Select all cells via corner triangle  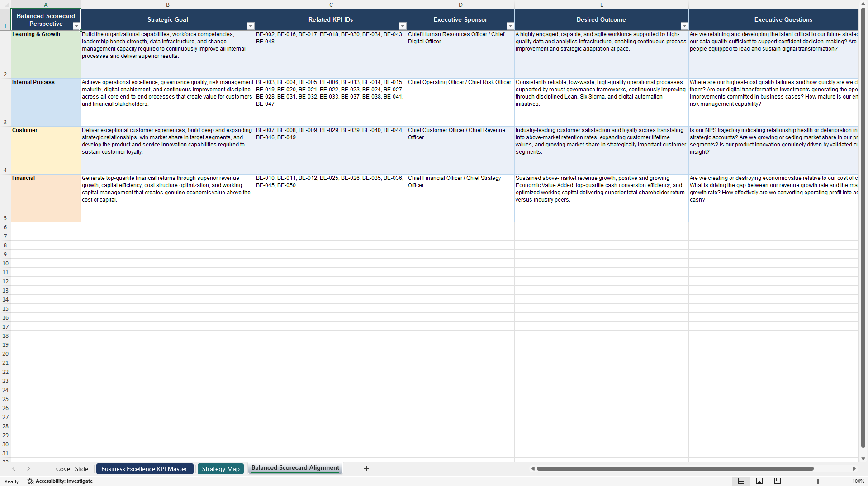tap(5, 5)
